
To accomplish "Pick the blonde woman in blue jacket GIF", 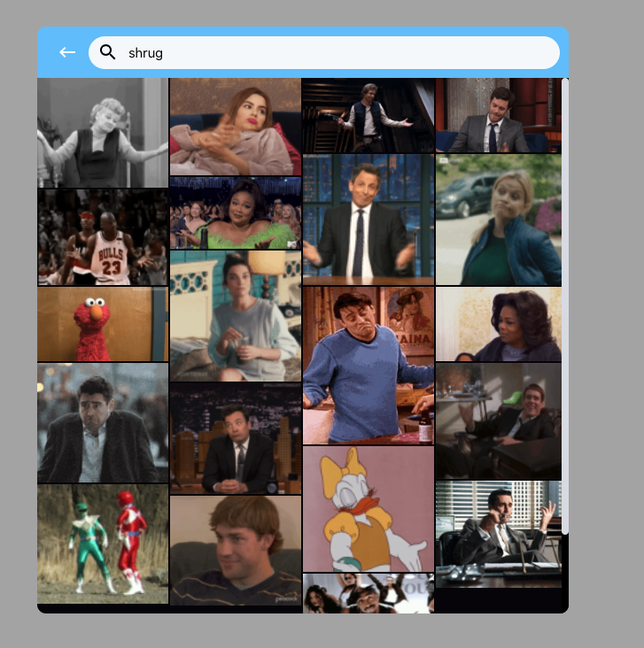I will click(x=499, y=220).
